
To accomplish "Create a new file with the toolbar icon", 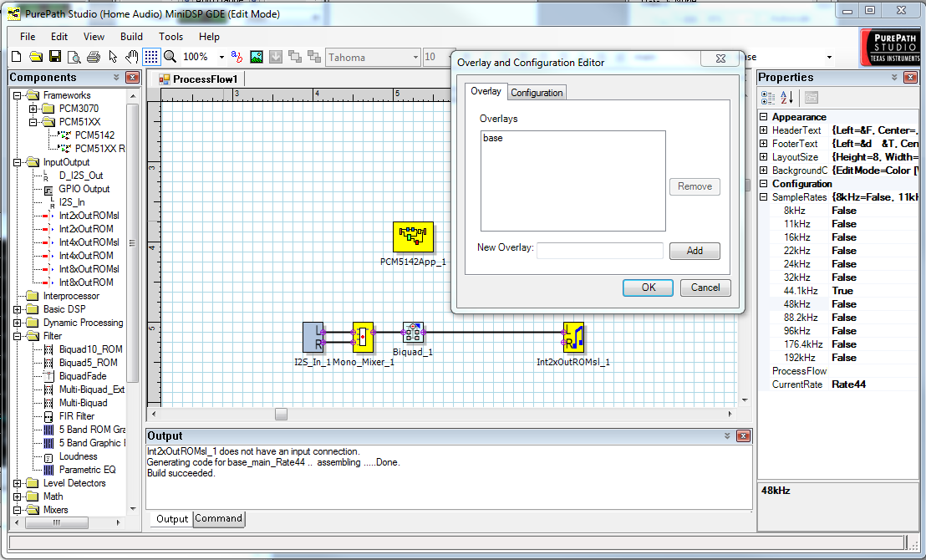I will click(17, 57).
